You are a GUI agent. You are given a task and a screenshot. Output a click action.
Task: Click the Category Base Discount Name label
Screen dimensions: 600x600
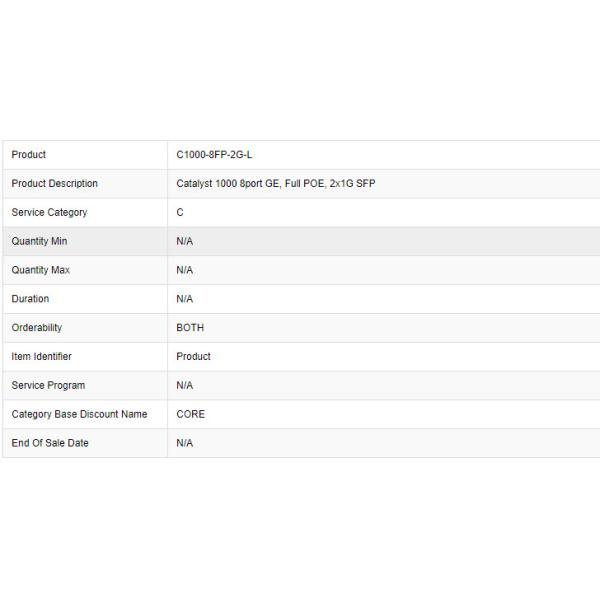pos(79,414)
